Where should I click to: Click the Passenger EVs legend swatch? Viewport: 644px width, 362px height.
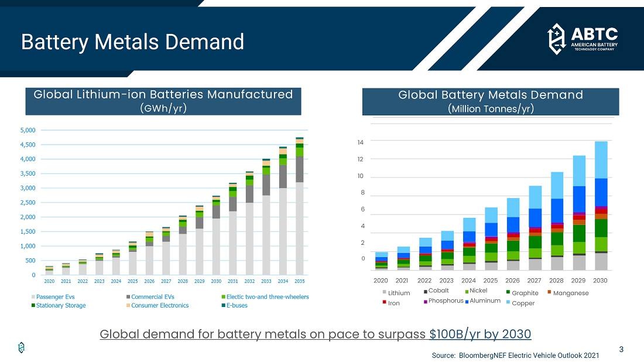(33, 297)
